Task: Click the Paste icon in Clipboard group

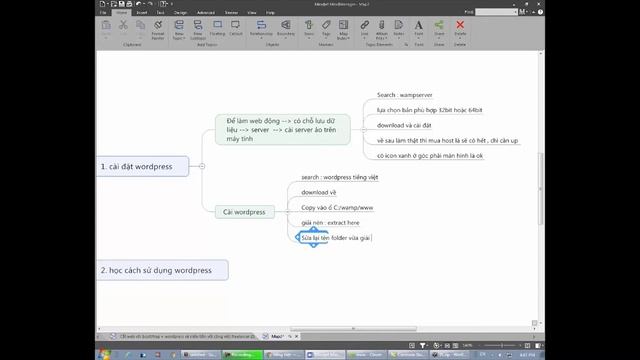Action: (106, 25)
